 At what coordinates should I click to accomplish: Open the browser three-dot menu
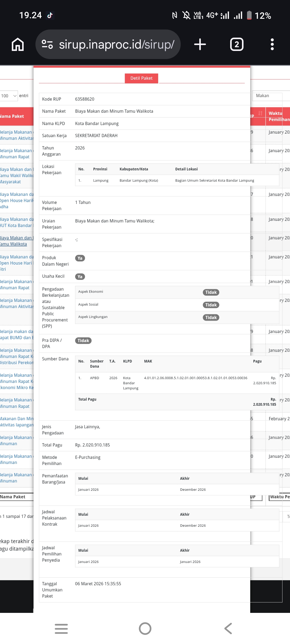(272, 44)
